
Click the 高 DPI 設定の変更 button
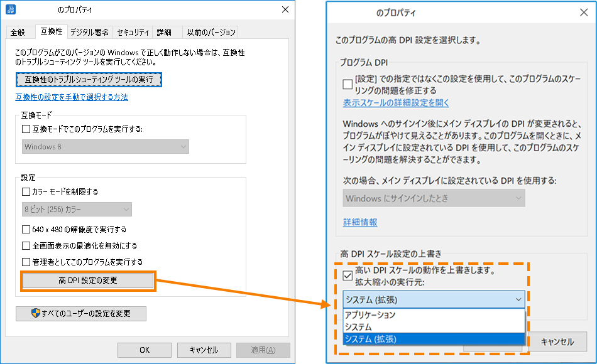pos(88,281)
